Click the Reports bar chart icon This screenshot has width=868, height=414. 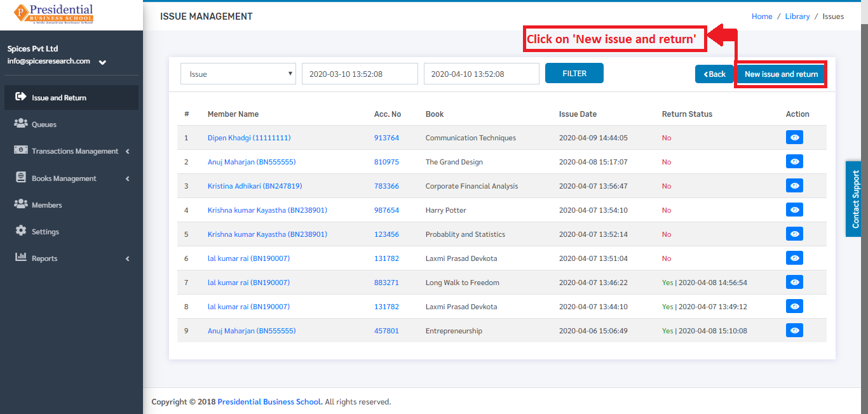[20, 258]
